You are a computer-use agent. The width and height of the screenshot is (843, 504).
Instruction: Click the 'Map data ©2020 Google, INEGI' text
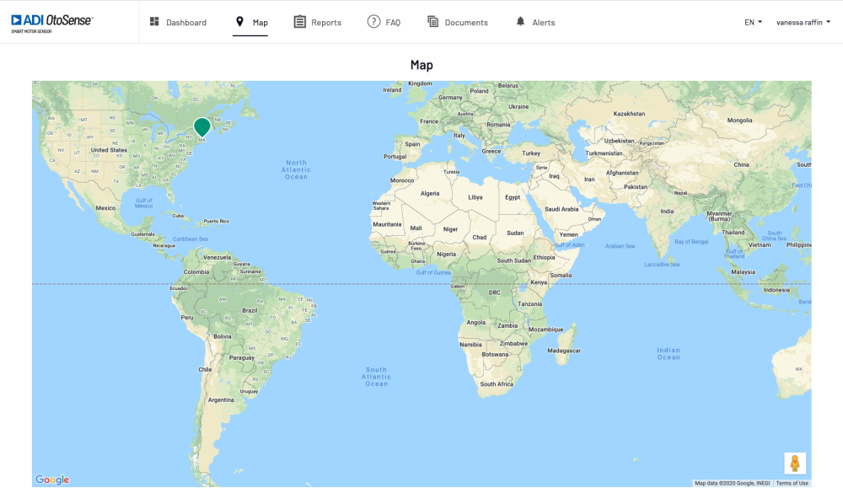733,483
